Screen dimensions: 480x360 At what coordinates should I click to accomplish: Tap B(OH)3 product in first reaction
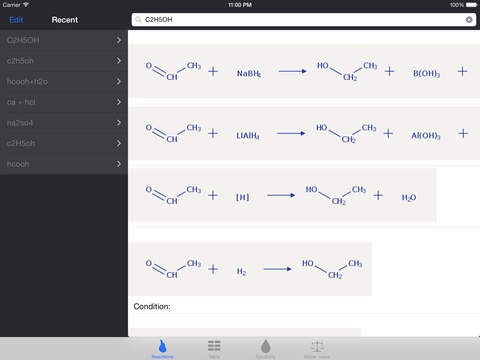426,73
